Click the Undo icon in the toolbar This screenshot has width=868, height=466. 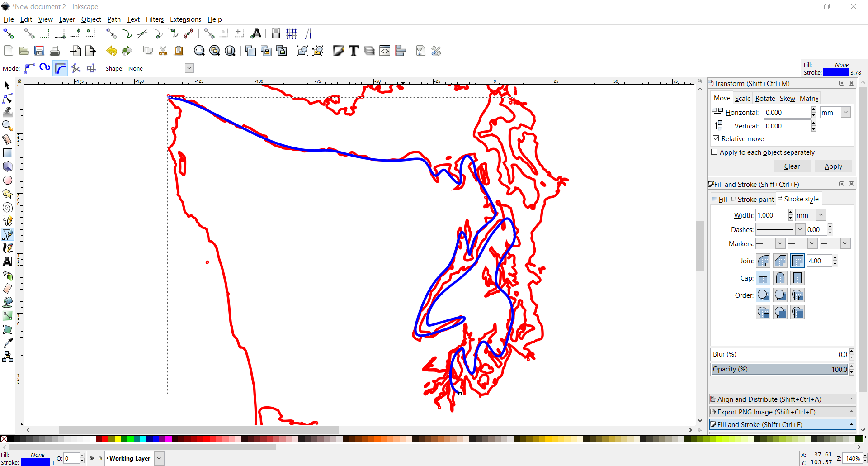click(x=112, y=51)
